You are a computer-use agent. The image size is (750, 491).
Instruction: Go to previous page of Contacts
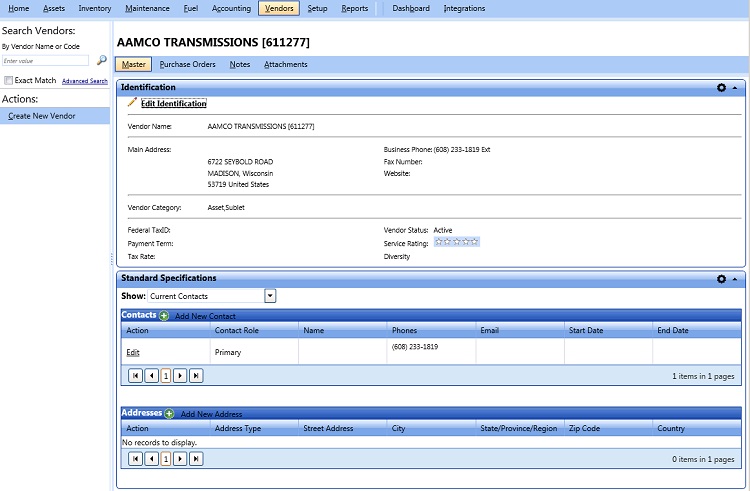point(152,376)
